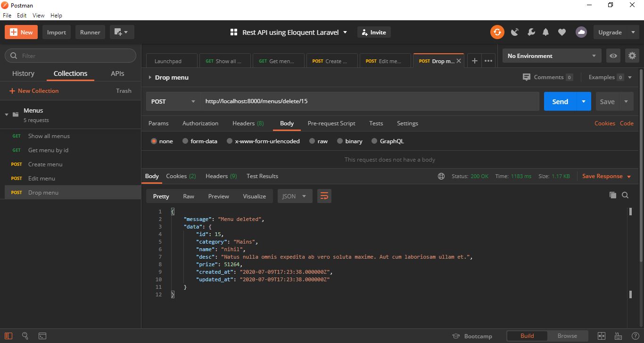
Task: Open the notifications bell
Action: (x=546, y=32)
